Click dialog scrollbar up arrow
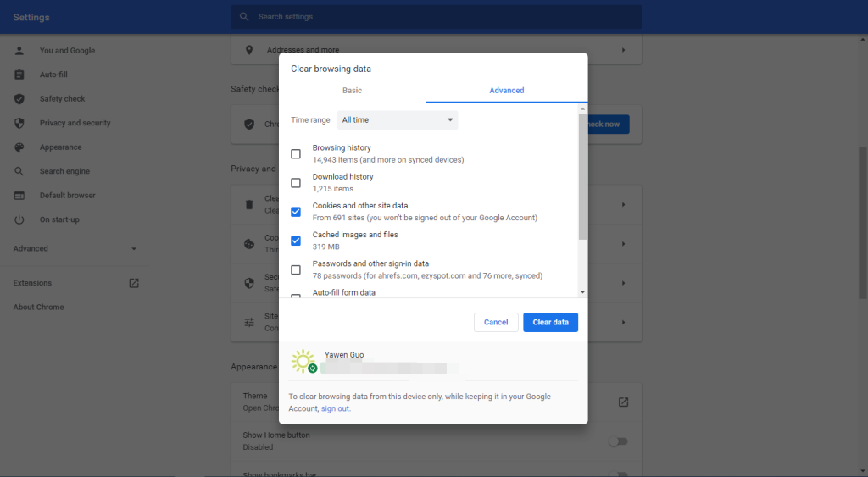Viewport: 868px width, 477px height. (582, 109)
